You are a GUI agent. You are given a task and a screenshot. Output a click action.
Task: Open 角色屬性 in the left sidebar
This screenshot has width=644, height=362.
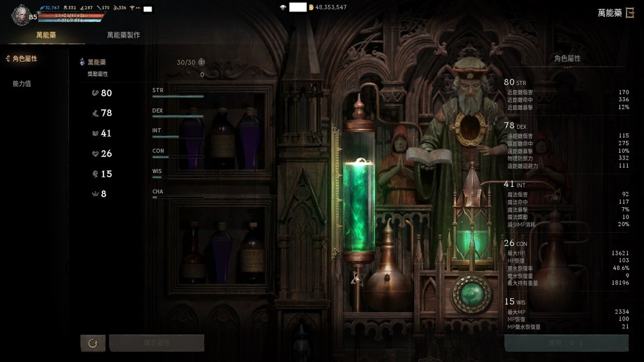point(25,59)
